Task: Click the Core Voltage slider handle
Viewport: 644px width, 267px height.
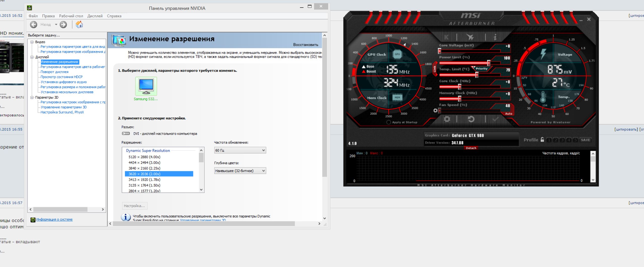Action: (x=439, y=51)
